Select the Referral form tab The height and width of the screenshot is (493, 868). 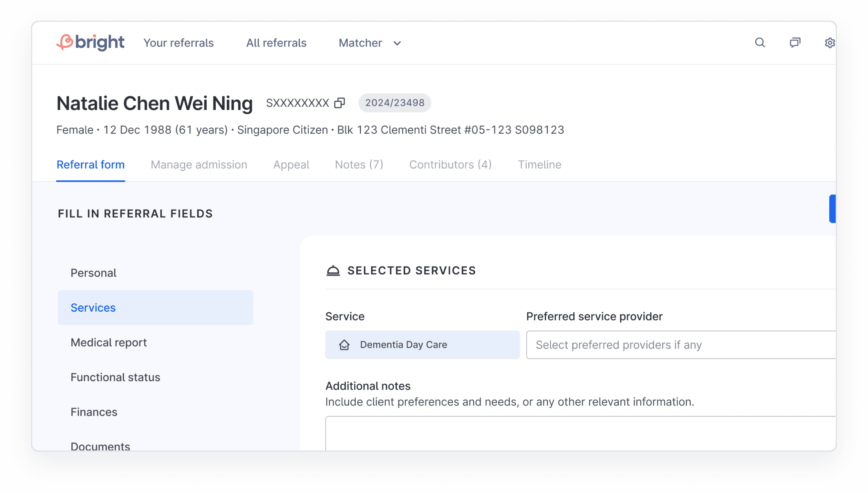click(x=90, y=165)
